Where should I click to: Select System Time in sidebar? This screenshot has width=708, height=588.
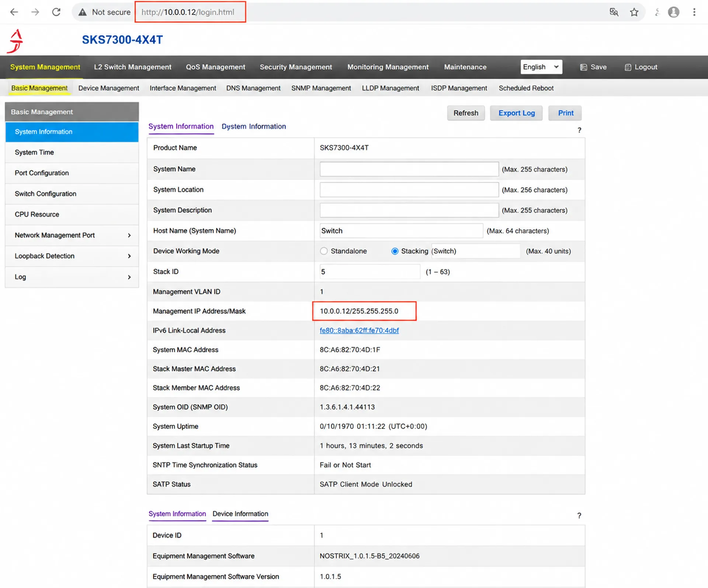tap(72, 153)
